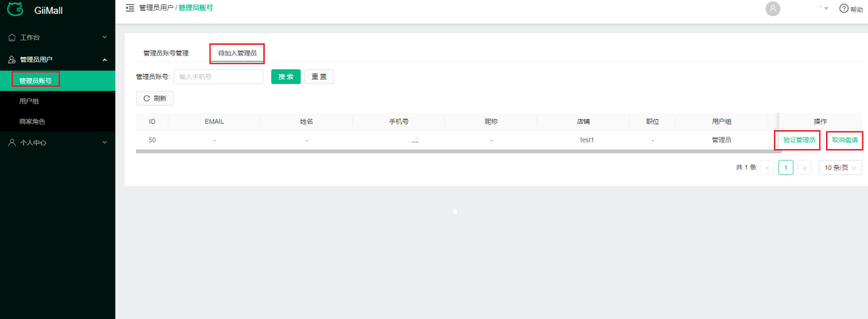
Task: Click the 工作台 home icon
Action: (x=12, y=37)
